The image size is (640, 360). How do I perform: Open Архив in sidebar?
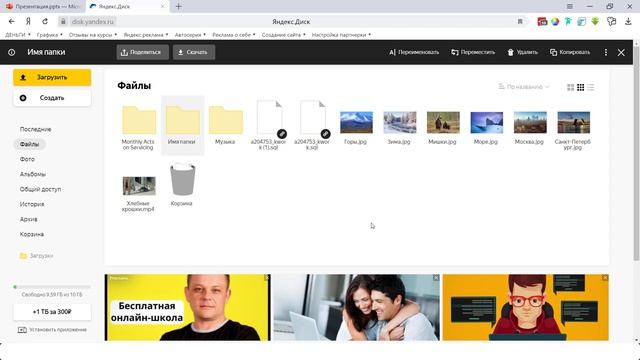tap(29, 219)
